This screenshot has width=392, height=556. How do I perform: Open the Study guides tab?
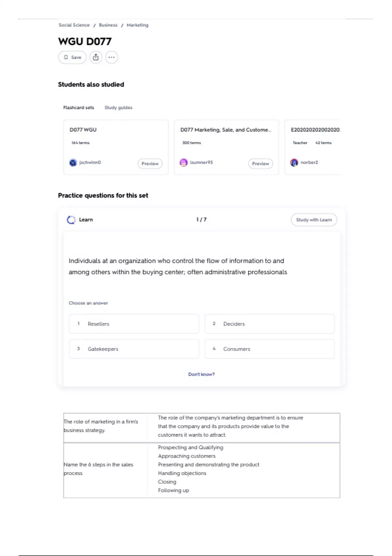pyautogui.click(x=118, y=108)
